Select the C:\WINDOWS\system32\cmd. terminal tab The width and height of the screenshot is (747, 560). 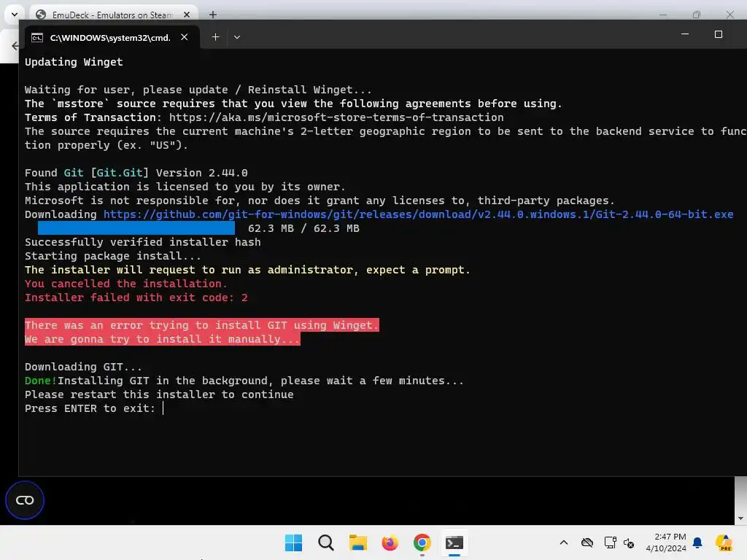tap(112, 37)
